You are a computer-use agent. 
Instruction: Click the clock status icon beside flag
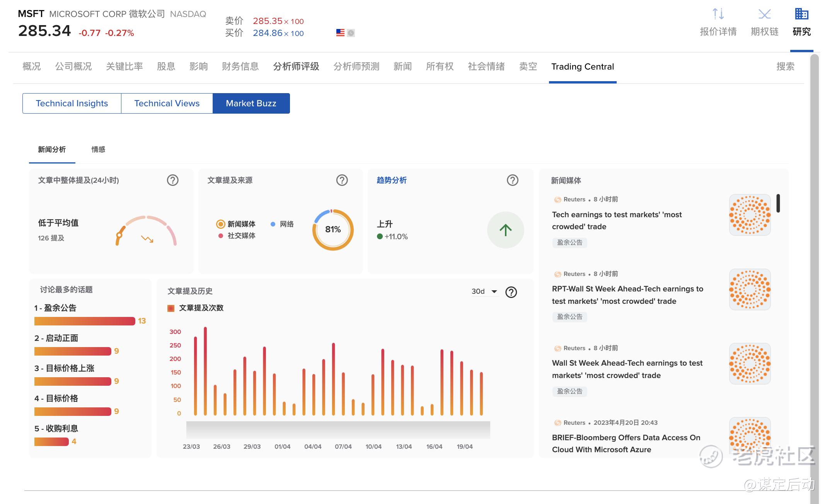click(351, 33)
